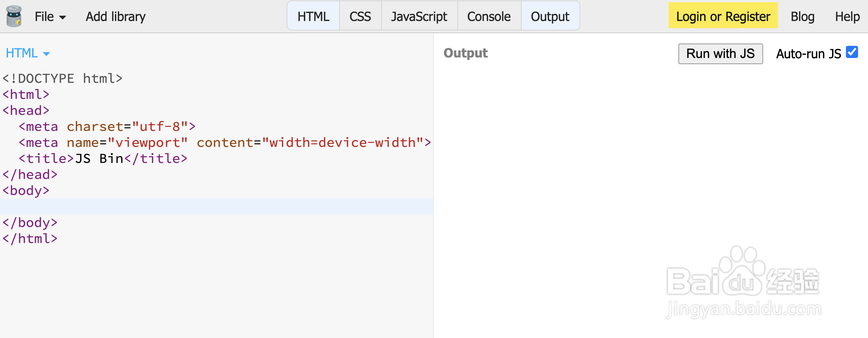Image resolution: width=868 pixels, height=338 pixels.
Task: Disable the Auto-run JS checkbox
Action: 851,52
